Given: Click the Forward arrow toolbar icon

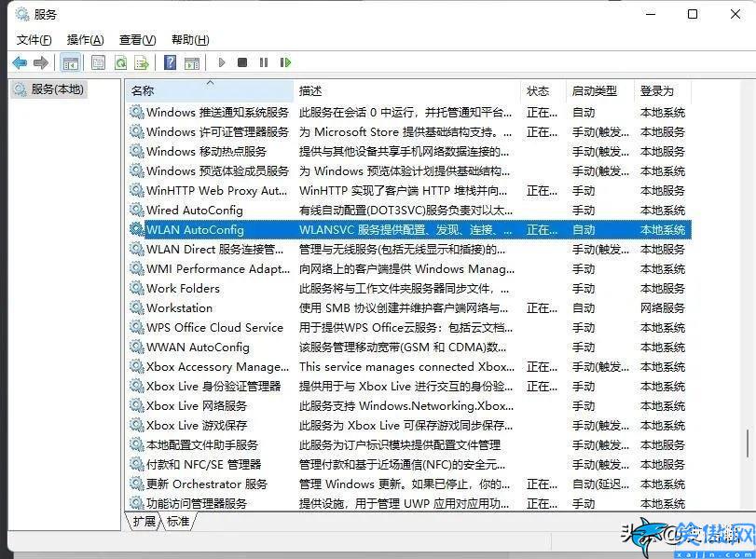Looking at the screenshot, I should [41, 62].
